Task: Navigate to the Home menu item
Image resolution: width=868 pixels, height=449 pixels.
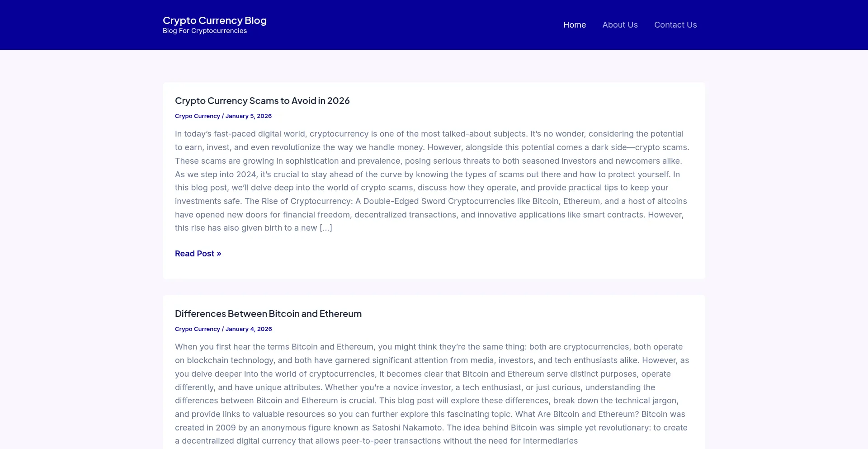Action: pos(574,24)
